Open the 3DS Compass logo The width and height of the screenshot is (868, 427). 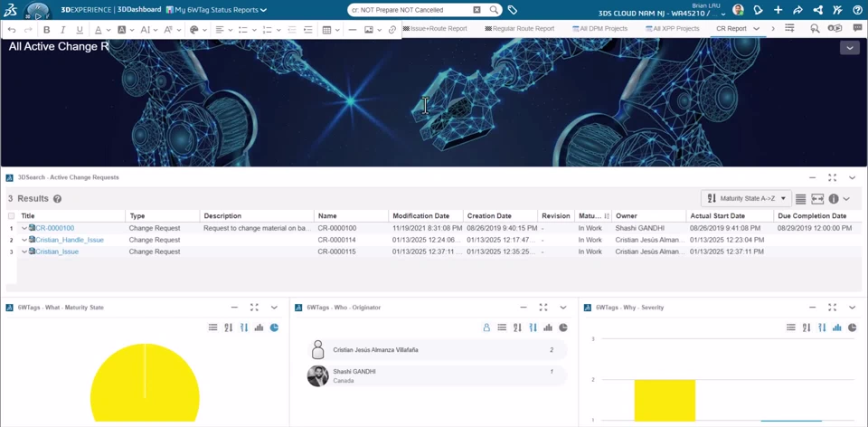coord(36,11)
